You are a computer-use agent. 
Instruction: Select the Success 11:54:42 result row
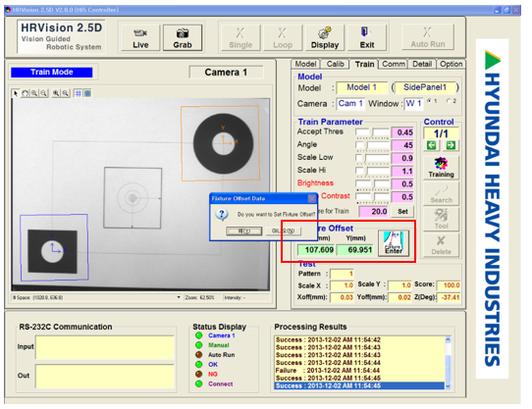[x=359, y=339]
